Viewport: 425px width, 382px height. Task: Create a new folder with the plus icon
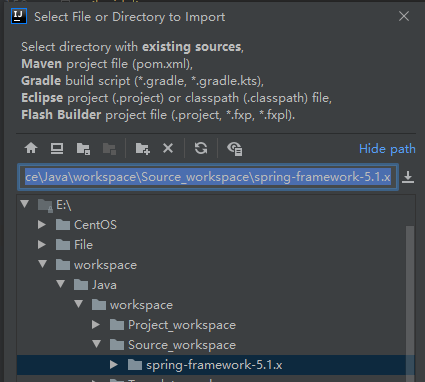(x=143, y=148)
